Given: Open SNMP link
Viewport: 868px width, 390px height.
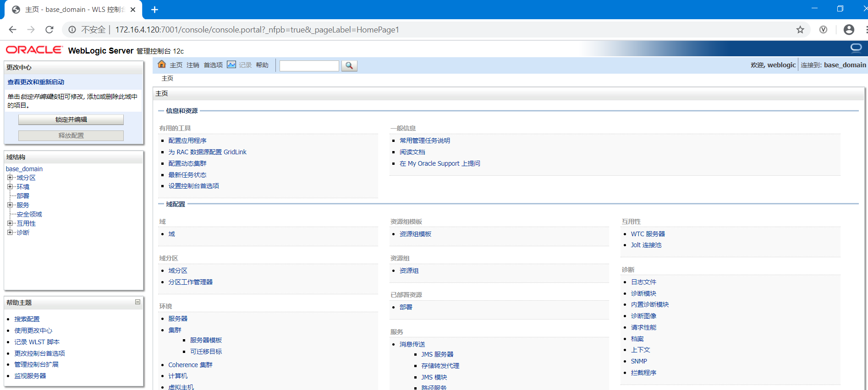Looking at the screenshot, I should click(639, 361).
